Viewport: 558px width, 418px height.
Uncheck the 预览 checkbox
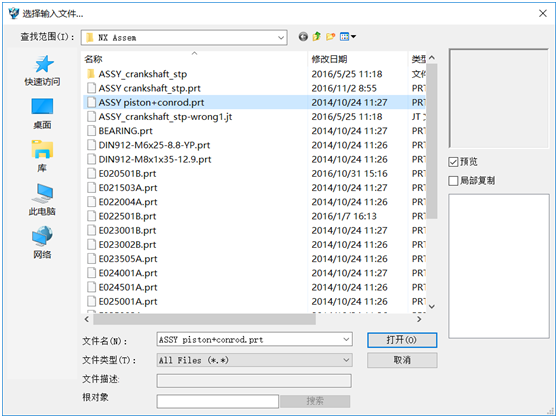click(453, 162)
